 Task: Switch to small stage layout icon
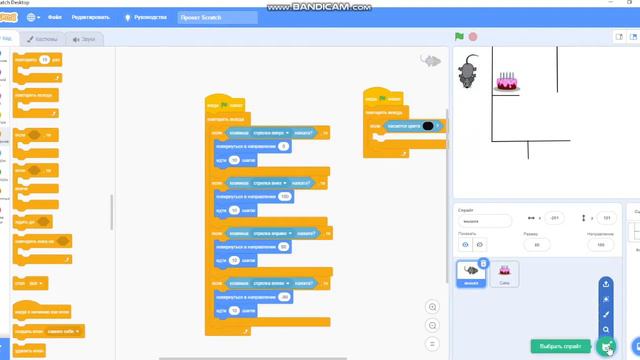click(x=619, y=37)
